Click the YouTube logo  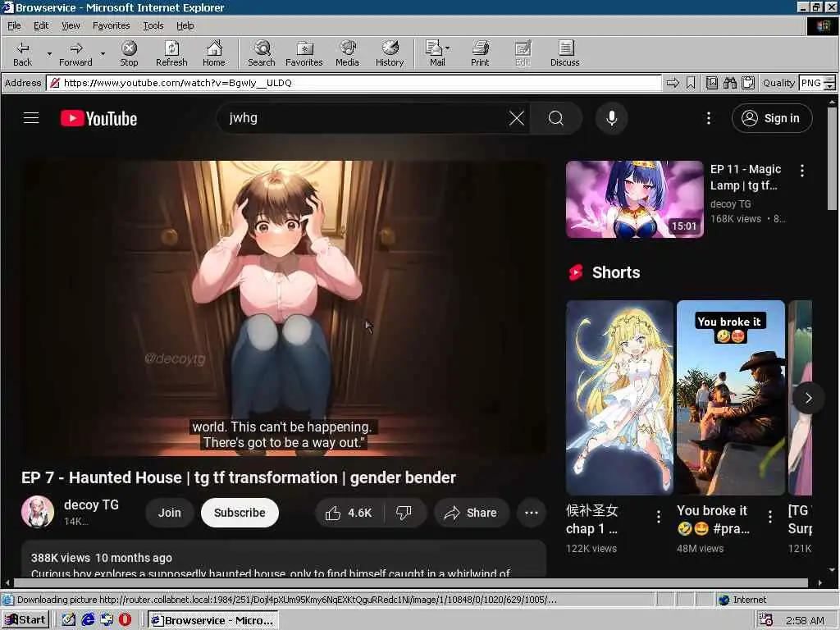pyautogui.click(x=98, y=118)
